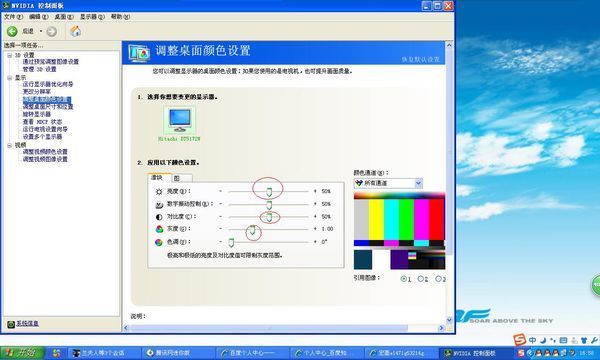
Task: Click the gamma 灰度 slider thumb
Action: (x=253, y=229)
